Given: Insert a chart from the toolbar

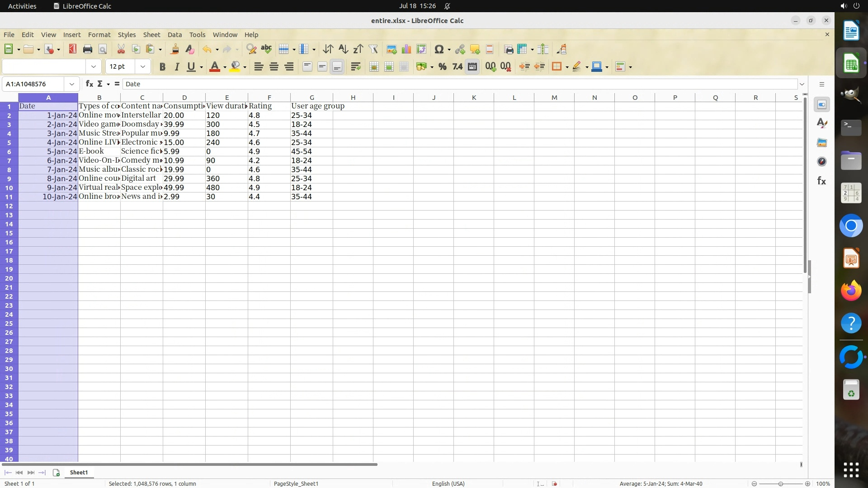Looking at the screenshot, I should [406, 49].
